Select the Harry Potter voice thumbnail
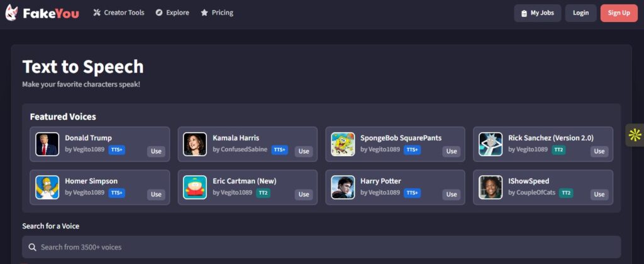This screenshot has height=264, width=644. pyautogui.click(x=343, y=188)
